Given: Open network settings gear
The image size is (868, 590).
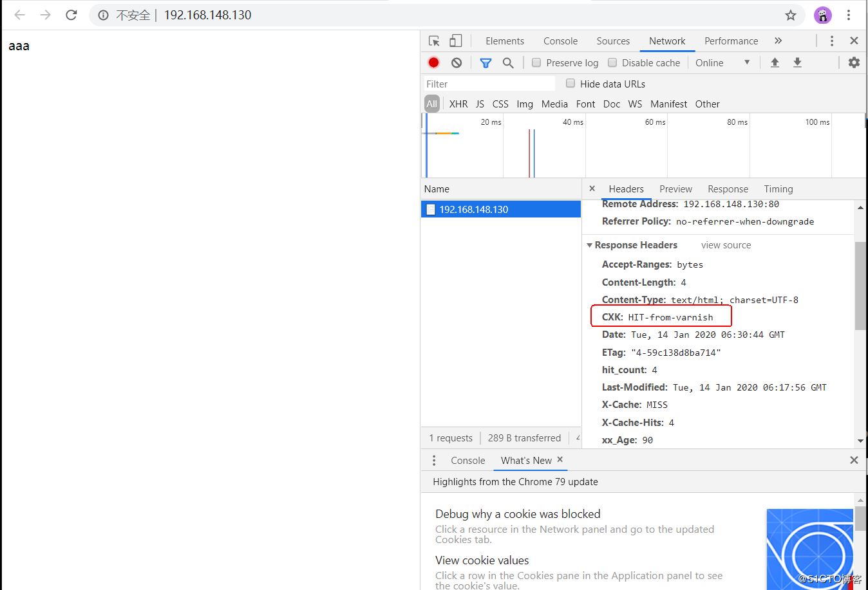Looking at the screenshot, I should tap(854, 62).
